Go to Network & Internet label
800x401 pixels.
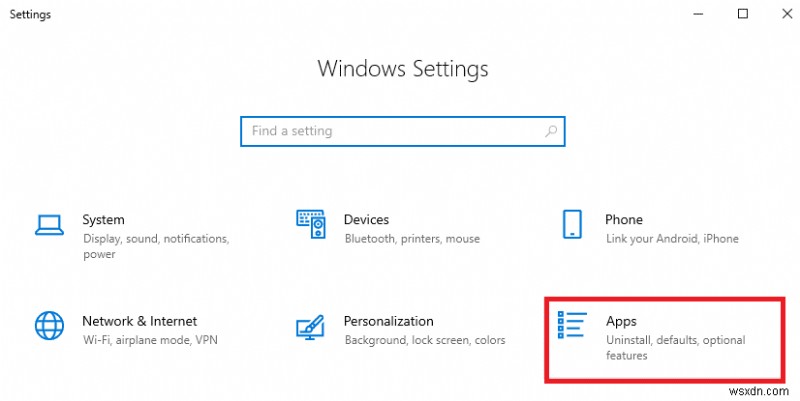(x=139, y=322)
